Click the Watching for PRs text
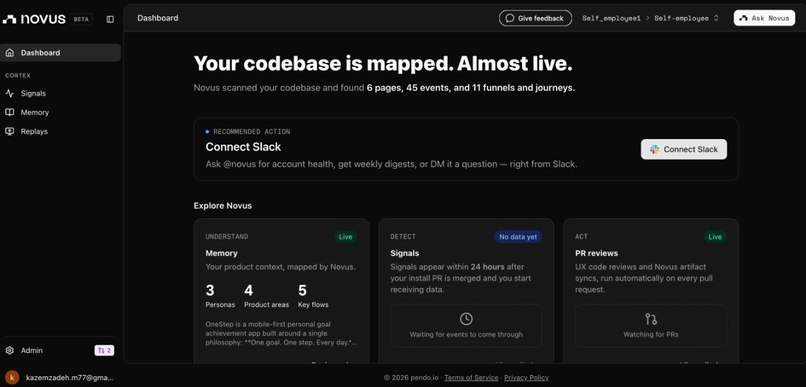806x387 pixels. click(x=651, y=335)
